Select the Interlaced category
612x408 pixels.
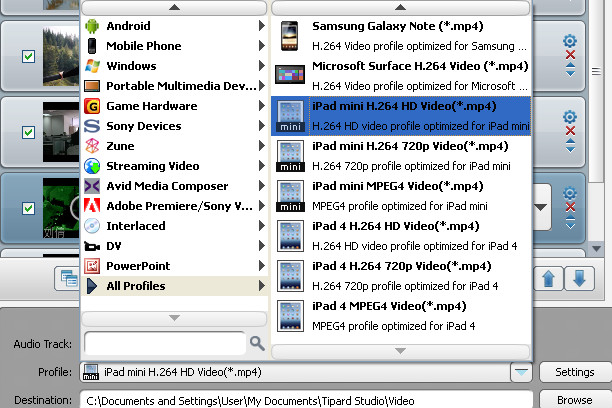[x=174, y=226]
